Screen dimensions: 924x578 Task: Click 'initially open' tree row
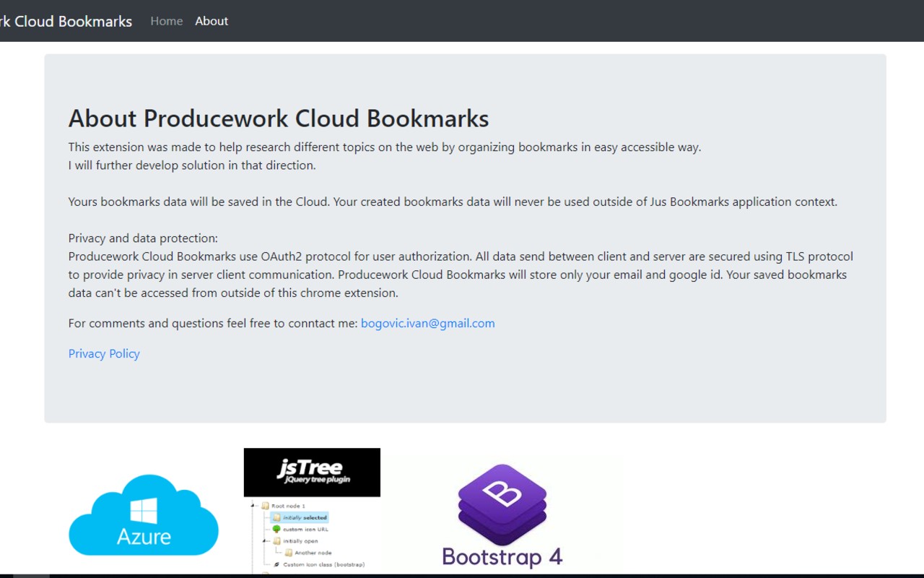[x=295, y=540]
